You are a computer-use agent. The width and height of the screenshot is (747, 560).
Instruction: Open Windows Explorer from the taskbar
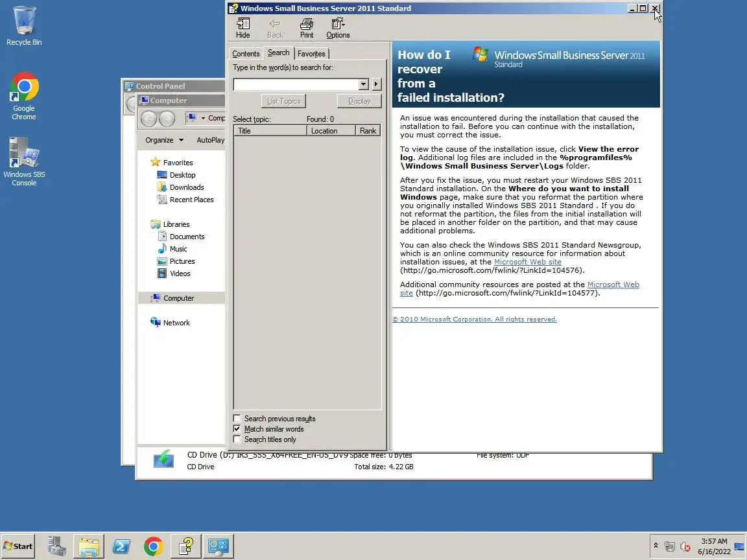click(89, 546)
